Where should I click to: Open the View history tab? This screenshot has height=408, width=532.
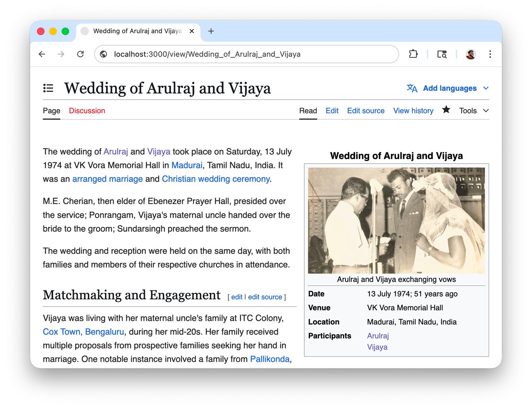pos(413,111)
